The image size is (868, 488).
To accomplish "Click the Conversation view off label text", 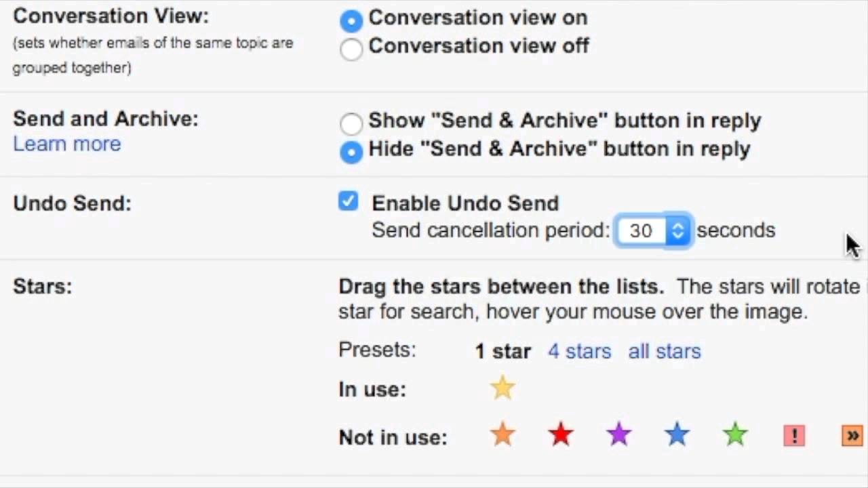I will click(x=479, y=46).
